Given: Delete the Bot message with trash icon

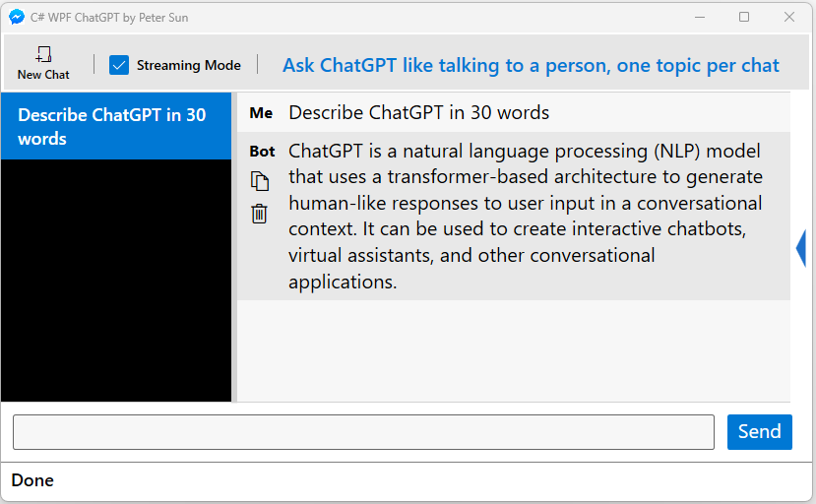Looking at the screenshot, I should [x=259, y=214].
